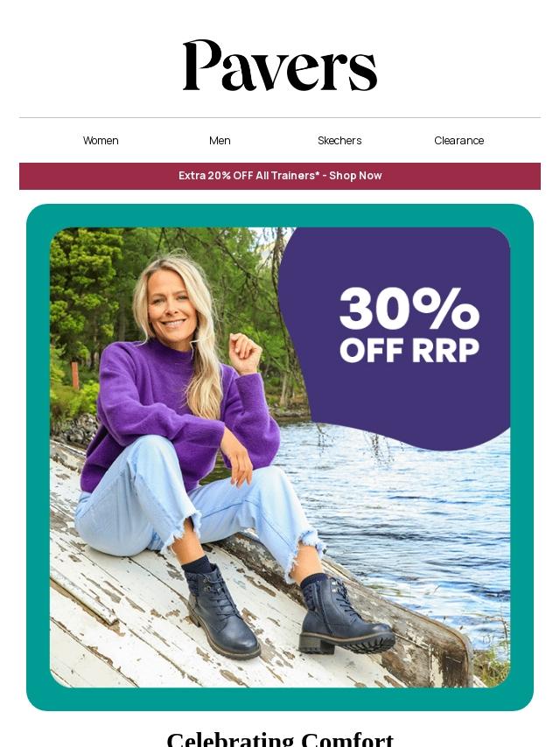Click the Celebrating Comfort heading
Viewport: 560px width, 747px height.
pos(280,738)
